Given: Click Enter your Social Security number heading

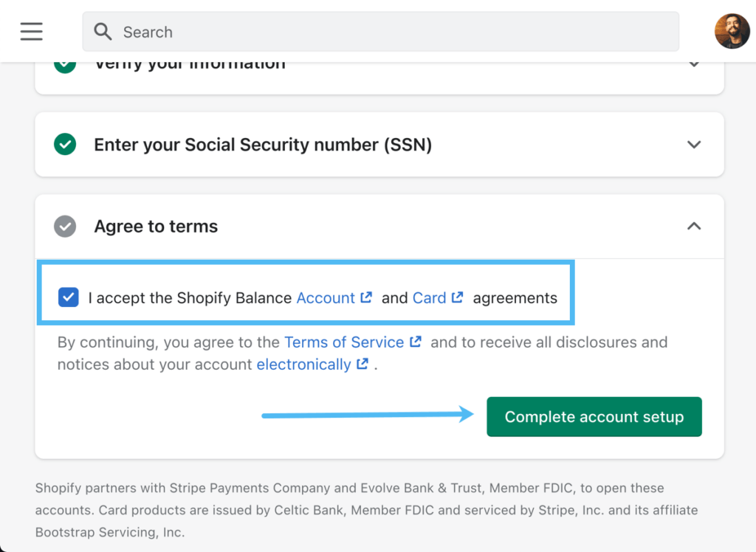Looking at the screenshot, I should (262, 145).
